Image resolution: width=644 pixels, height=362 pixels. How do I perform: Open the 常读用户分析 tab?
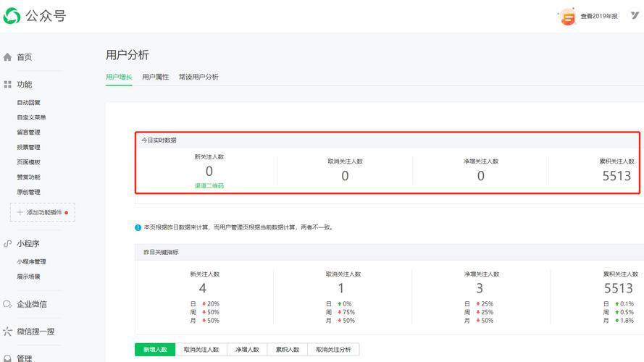(198, 77)
